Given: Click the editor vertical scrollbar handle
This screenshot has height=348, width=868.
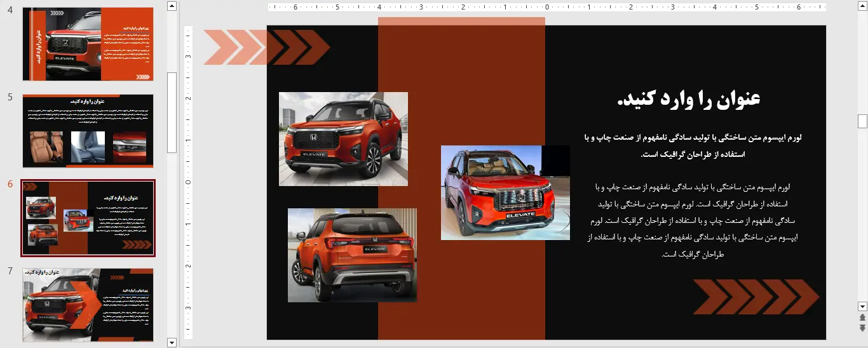Looking at the screenshot, I should [862, 121].
